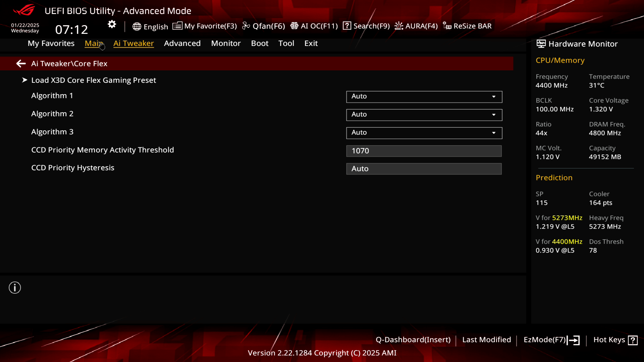Click back arrow to Ai Tweaker
This screenshot has height=362, width=644.
(x=20, y=63)
